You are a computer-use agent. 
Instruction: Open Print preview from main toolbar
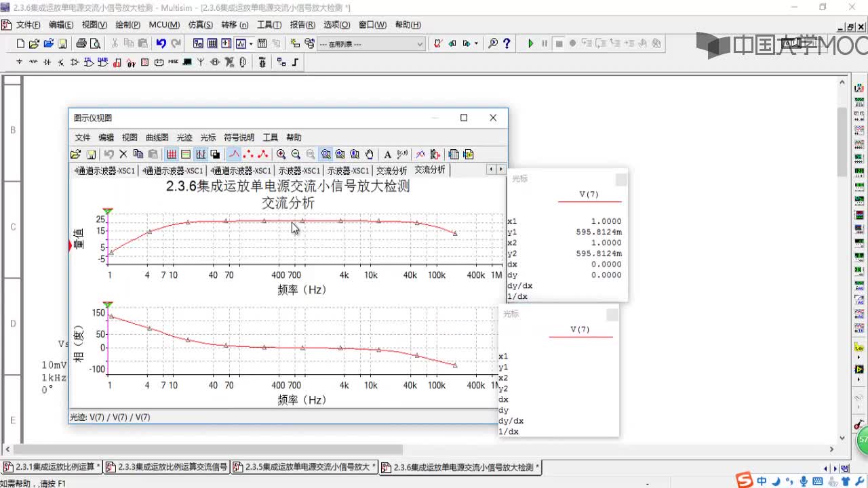pyautogui.click(x=96, y=43)
